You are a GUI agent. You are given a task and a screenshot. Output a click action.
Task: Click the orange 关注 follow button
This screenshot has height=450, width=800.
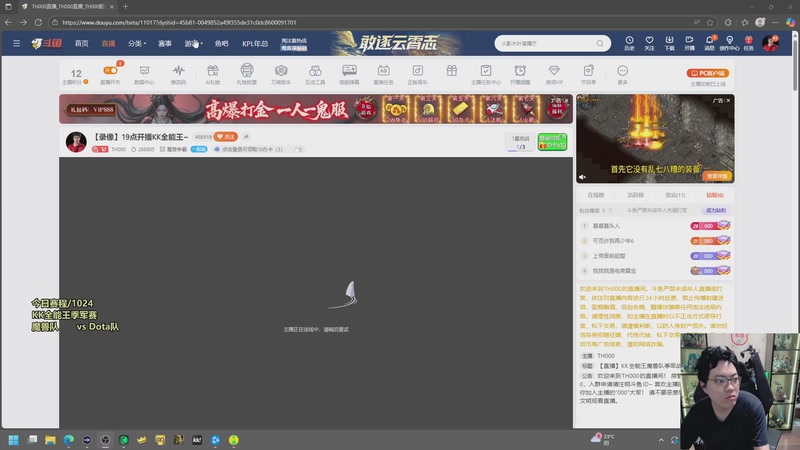tap(226, 137)
